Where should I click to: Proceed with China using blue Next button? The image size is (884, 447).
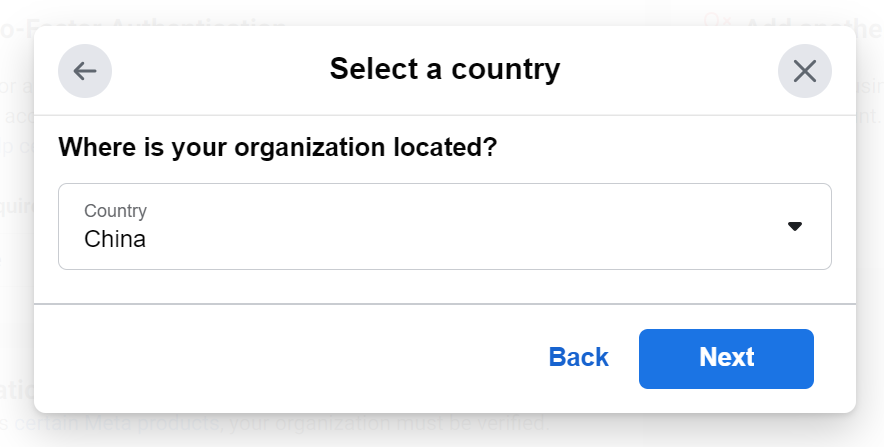[726, 359]
